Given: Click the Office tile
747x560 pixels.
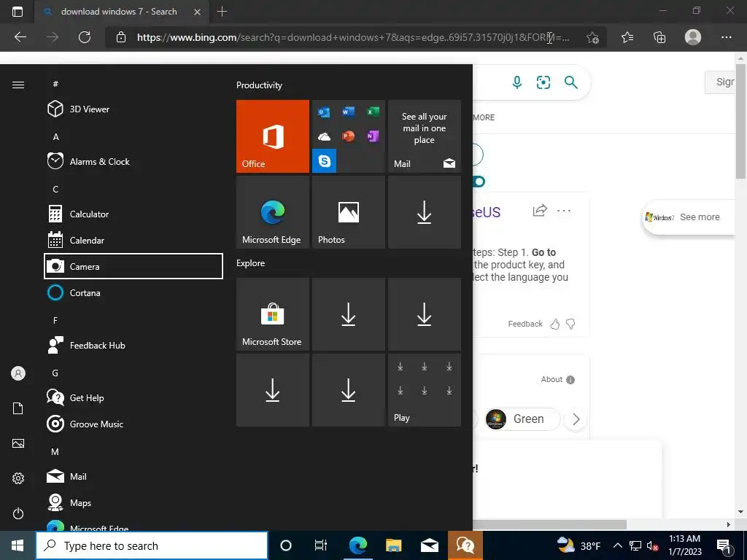Looking at the screenshot, I should [x=273, y=136].
